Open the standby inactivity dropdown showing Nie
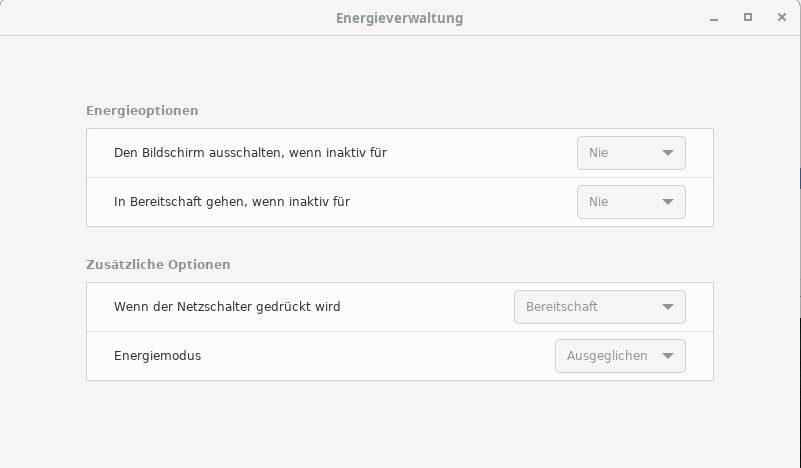Image resolution: width=801 pixels, height=468 pixels. [631, 202]
